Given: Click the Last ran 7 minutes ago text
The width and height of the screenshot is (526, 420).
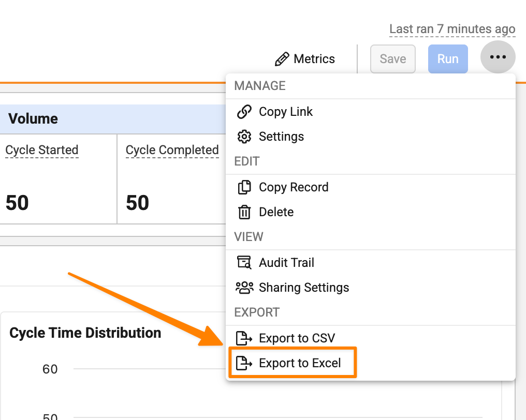Looking at the screenshot, I should click(452, 29).
